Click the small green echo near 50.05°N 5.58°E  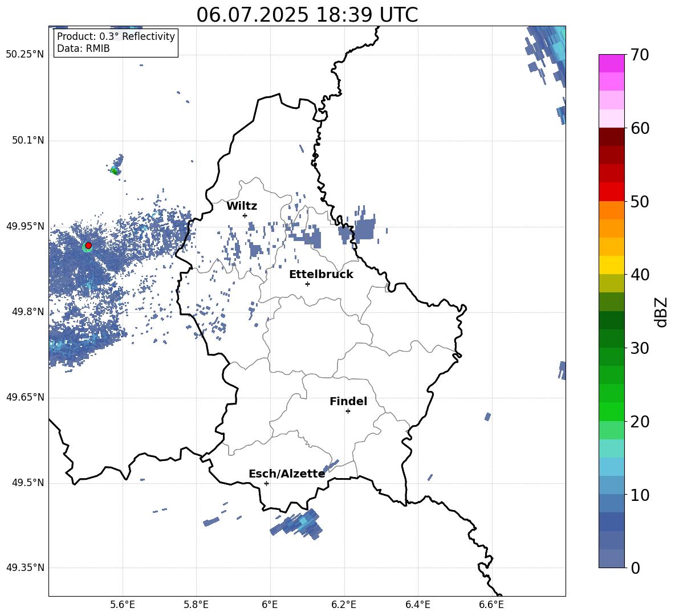pos(114,171)
